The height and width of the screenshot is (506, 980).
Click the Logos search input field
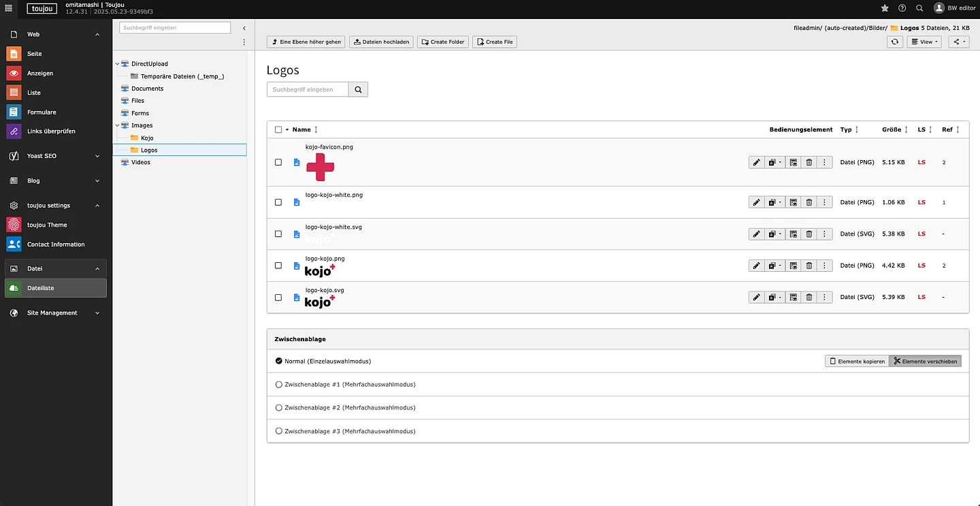tap(308, 89)
